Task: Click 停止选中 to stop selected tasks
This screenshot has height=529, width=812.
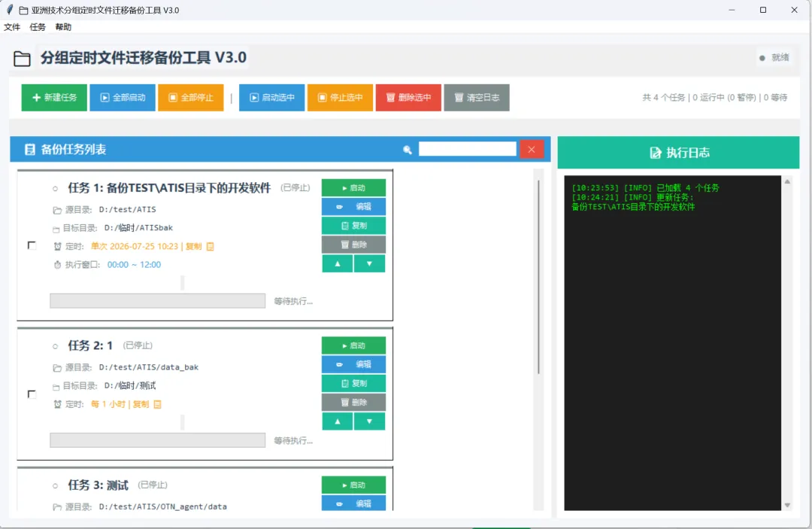Action: [340, 97]
